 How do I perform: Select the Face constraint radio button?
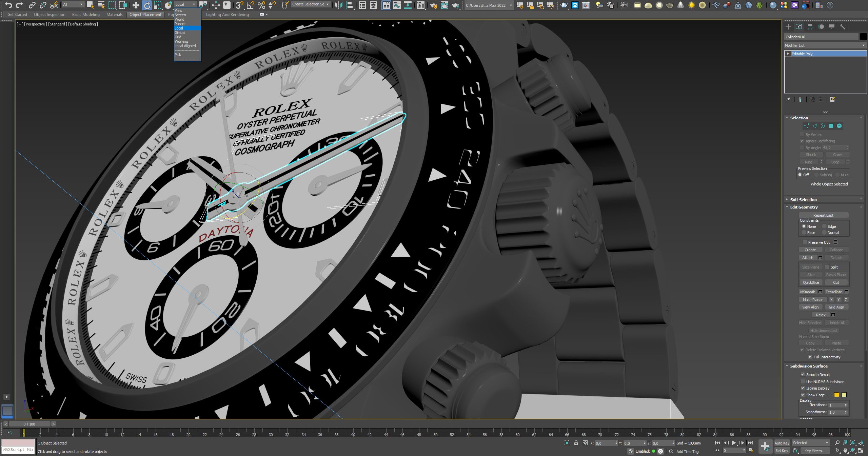804,233
